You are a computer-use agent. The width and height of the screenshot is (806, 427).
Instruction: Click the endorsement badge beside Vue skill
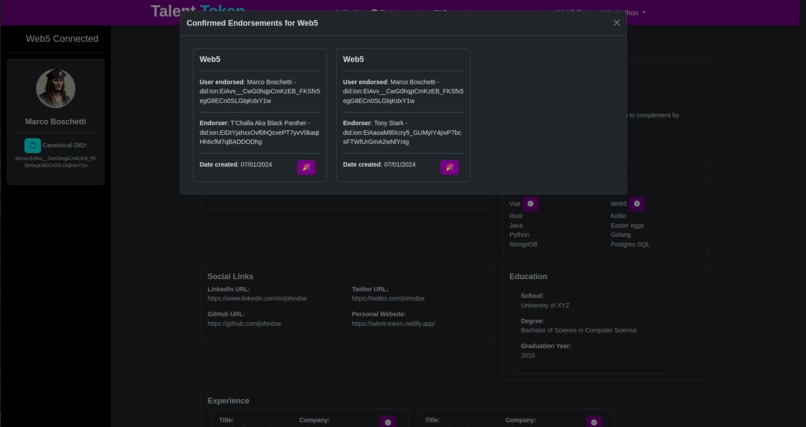coord(530,204)
